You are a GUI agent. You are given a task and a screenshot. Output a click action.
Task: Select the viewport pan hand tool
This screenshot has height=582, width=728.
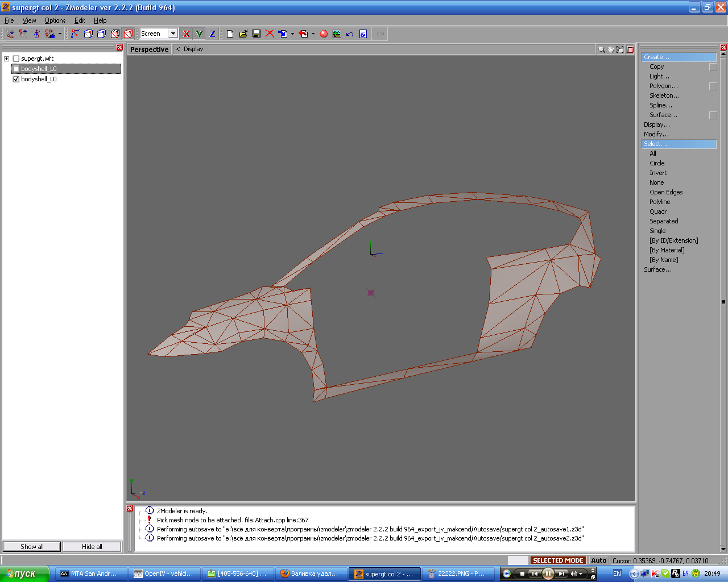[611, 49]
